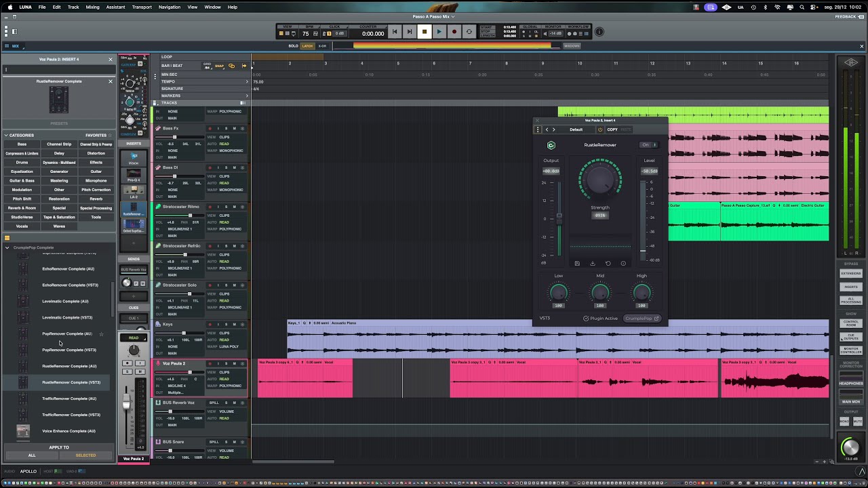Click the Stop button in transport
This screenshot has width=868, height=488.
point(425,32)
